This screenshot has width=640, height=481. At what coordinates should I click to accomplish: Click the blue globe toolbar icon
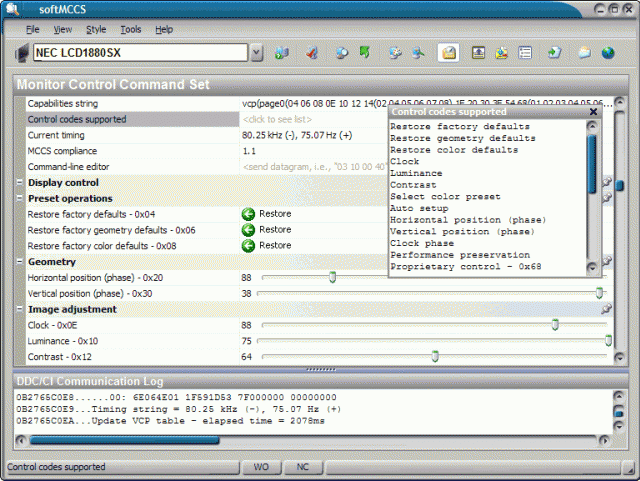608,53
